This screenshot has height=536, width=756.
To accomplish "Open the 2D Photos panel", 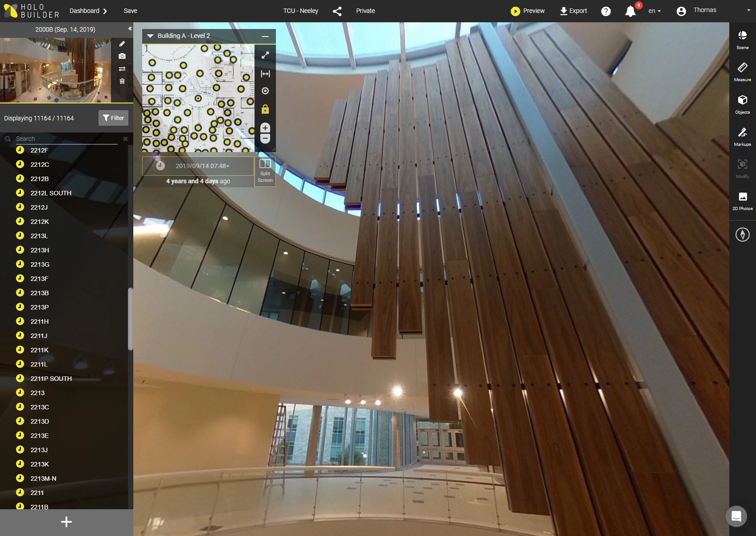I will (x=742, y=200).
